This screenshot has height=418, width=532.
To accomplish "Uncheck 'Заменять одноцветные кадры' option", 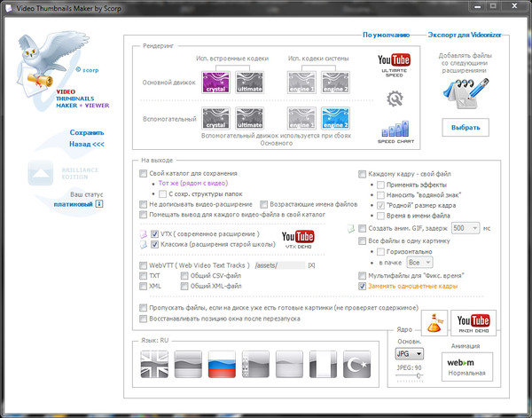I will 362,288.
